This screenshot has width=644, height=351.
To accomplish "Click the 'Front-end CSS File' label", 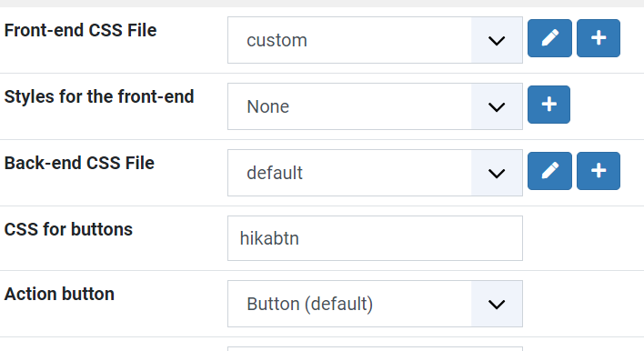I will pyautogui.click(x=80, y=30).
